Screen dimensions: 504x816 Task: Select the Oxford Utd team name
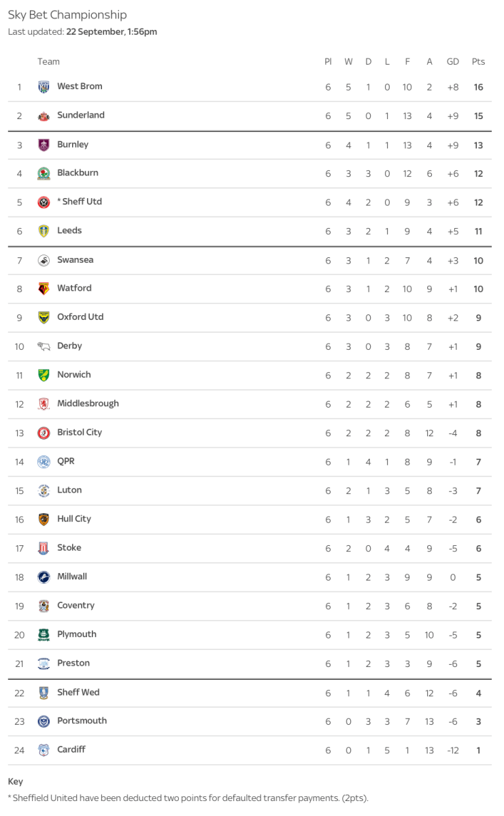80,317
